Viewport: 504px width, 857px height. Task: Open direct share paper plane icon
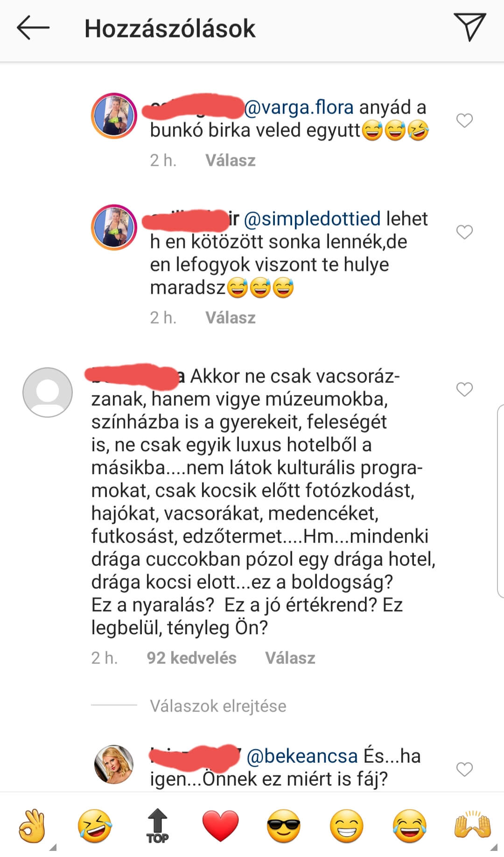coord(469,27)
